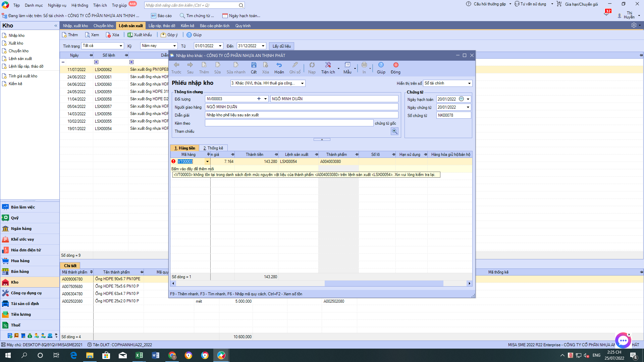Screen dimensions: 644x362
Task: Click Thêm in the Lệnh sản xuất toolbar
Action: click(x=70, y=35)
